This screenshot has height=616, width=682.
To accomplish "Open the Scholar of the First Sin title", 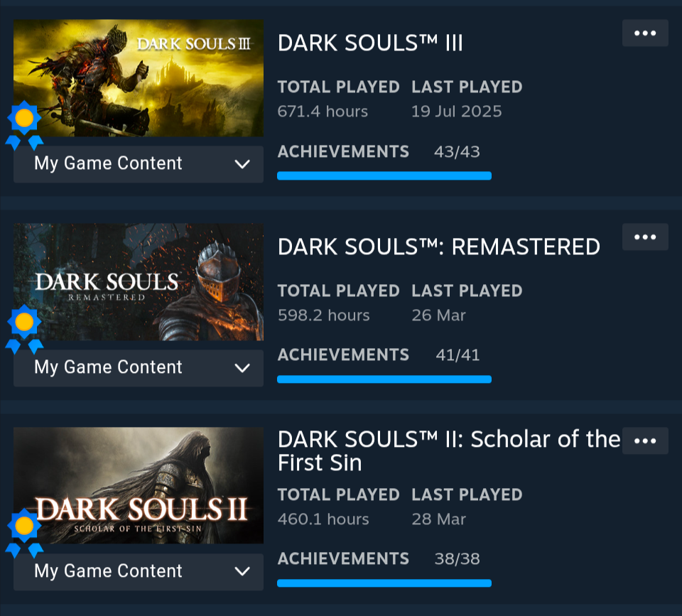I will (448, 450).
